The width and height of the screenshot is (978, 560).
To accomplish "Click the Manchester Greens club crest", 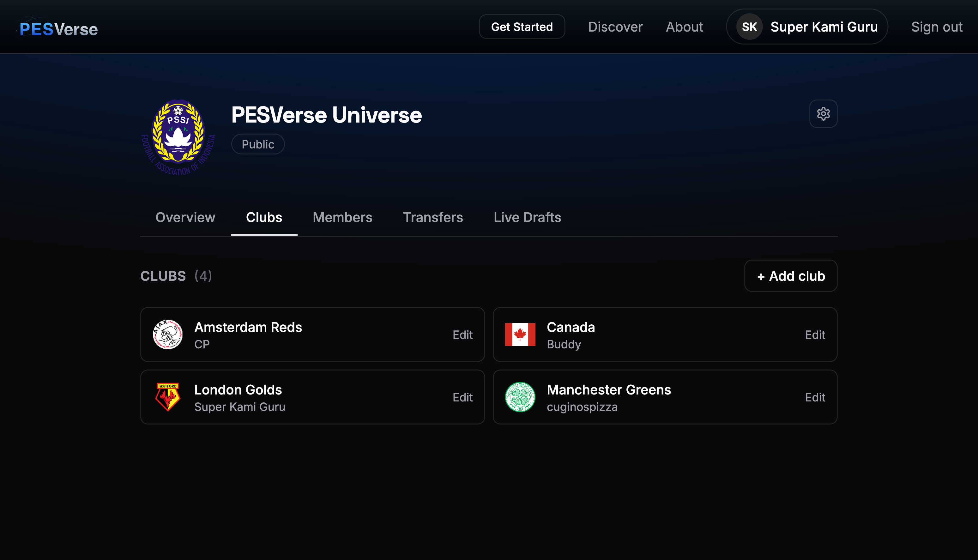I will pyautogui.click(x=520, y=397).
